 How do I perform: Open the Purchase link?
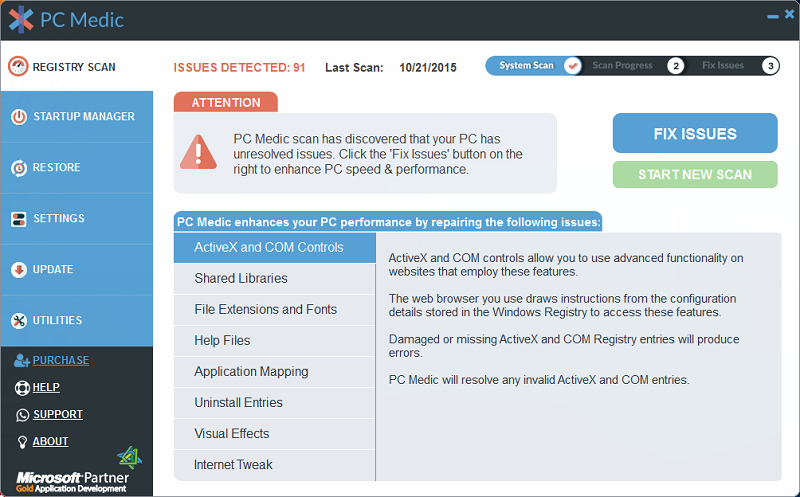[60, 360]
